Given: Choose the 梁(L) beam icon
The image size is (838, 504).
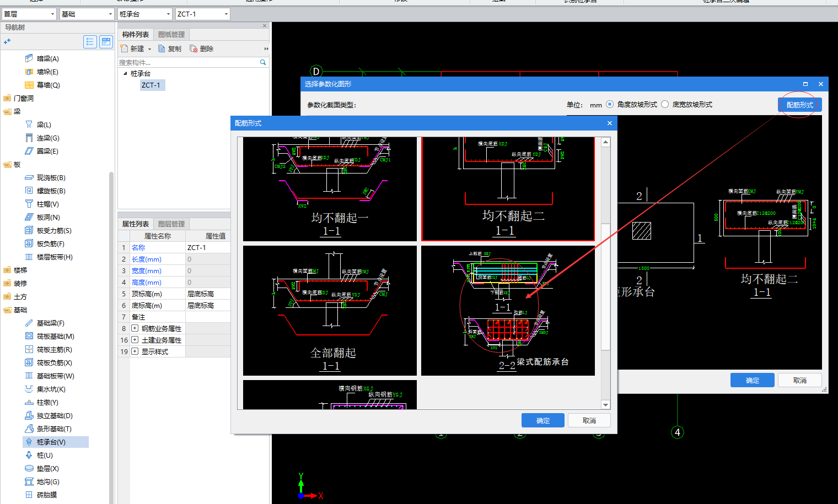Looking at the screenshot, I should coord(29,124).
